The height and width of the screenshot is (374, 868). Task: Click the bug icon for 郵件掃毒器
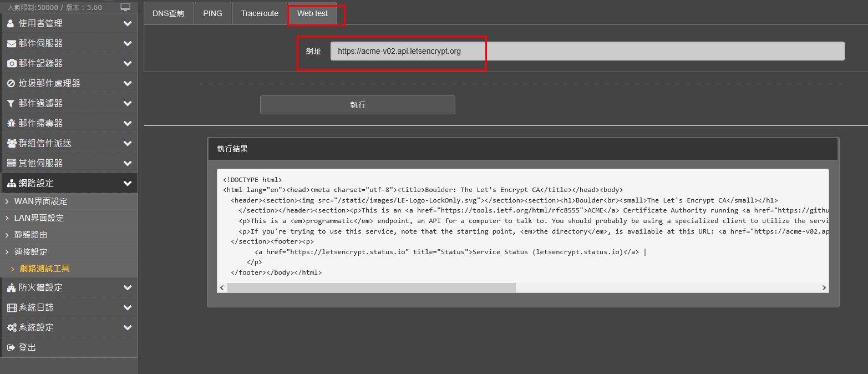tap(11, 123)
